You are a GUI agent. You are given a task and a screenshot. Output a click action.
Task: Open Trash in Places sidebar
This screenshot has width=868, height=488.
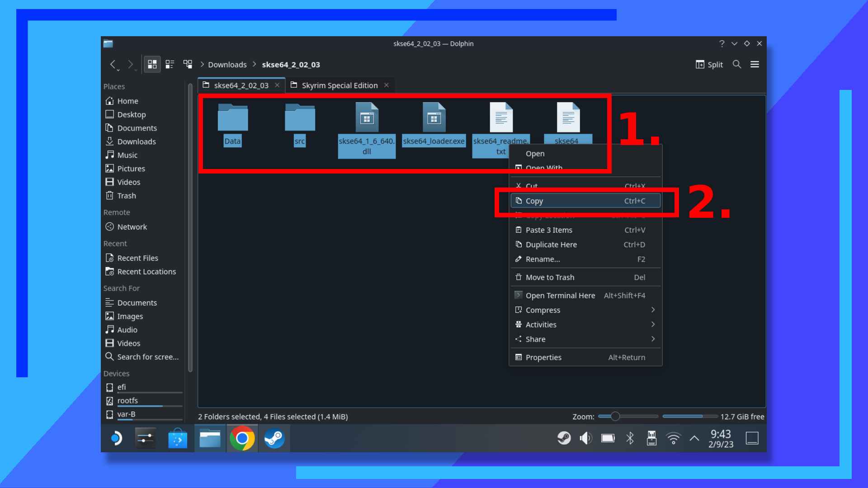(x=126, y=196)
